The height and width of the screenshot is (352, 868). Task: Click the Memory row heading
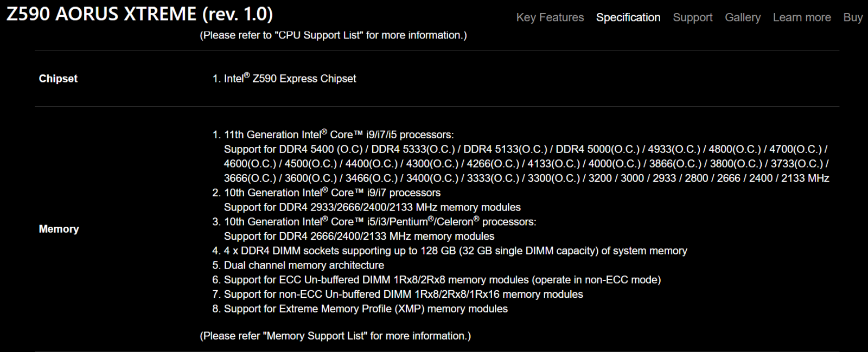point(59,229)
